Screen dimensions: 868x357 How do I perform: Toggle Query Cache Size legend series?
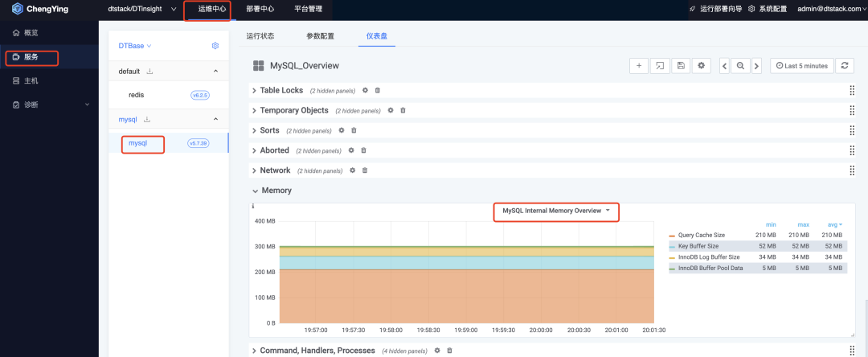[701, 236]
